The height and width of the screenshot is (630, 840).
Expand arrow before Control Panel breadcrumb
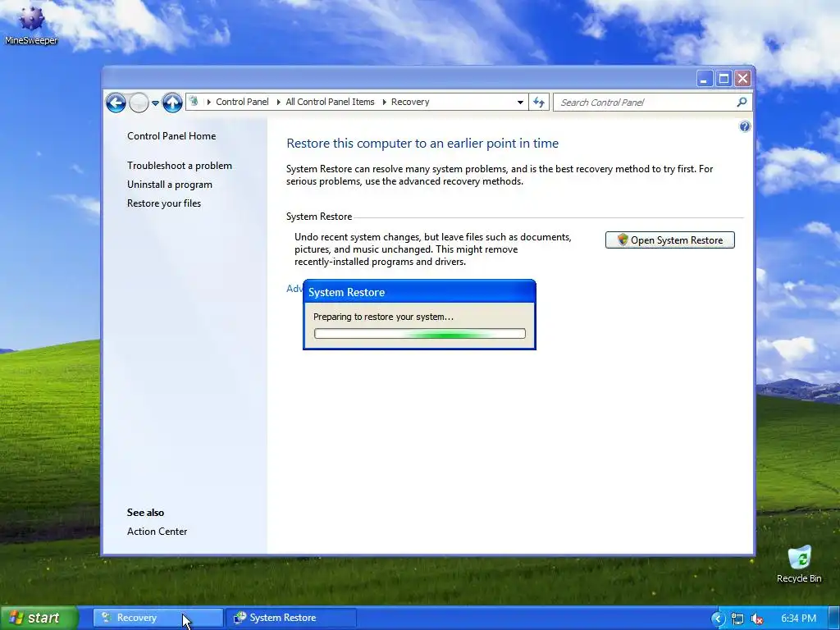[x=208, y=102]
